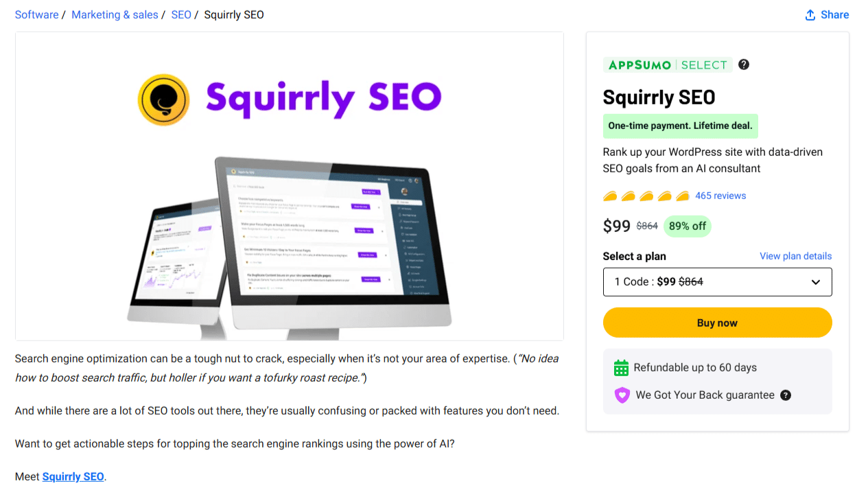
Task: Open the Marketing & sales breadcrumb
Action: pyautogui.click(x=115, y=14)
